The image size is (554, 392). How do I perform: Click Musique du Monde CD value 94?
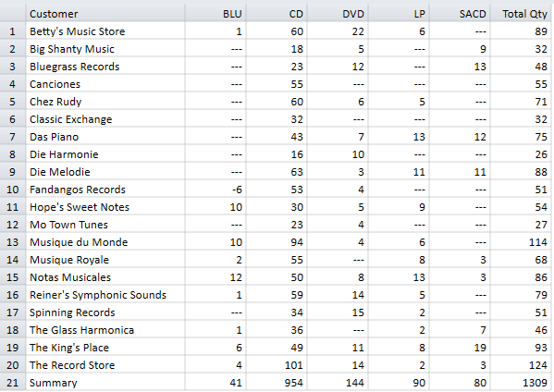pyautogui.click(x=277, y=242)
